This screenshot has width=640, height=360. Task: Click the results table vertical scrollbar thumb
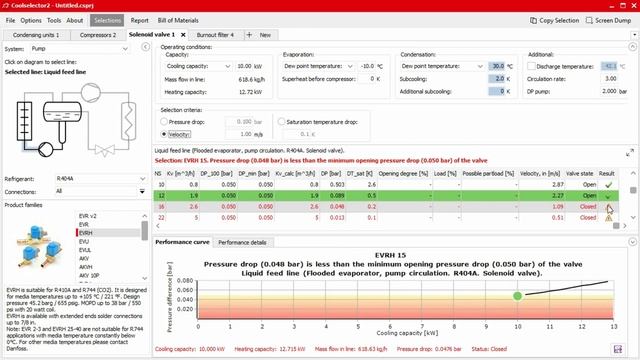(633, 190)
